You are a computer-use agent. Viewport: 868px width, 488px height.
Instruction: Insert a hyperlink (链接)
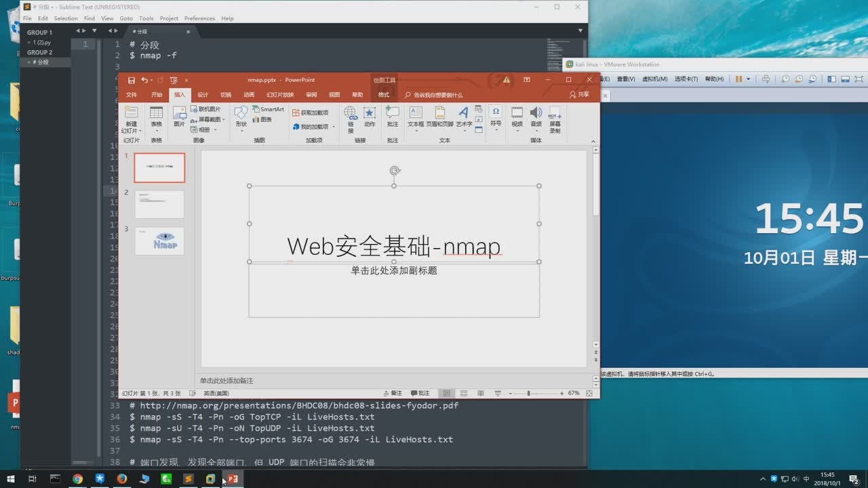[351, 119]
